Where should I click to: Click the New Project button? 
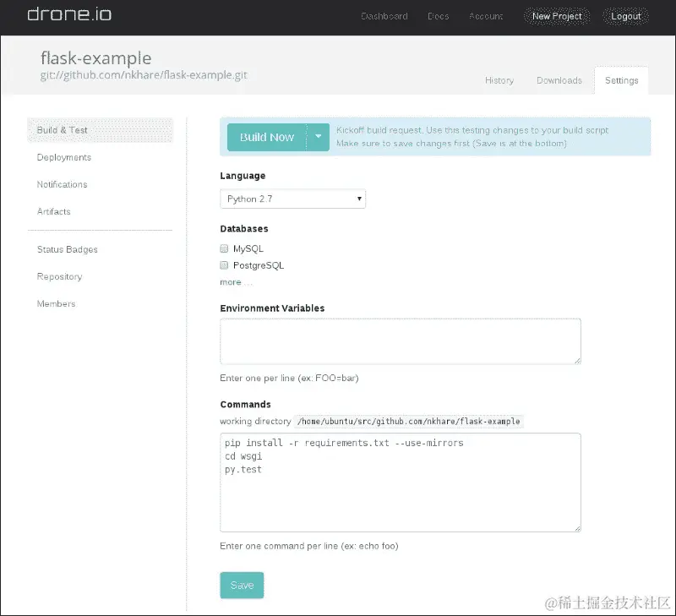point(557,16)
